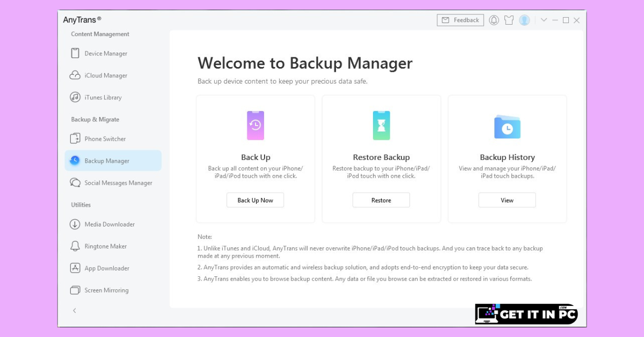Click the Media Downloader arrow icon
This screenshot has height=337, width=644.
click(75, 224)
